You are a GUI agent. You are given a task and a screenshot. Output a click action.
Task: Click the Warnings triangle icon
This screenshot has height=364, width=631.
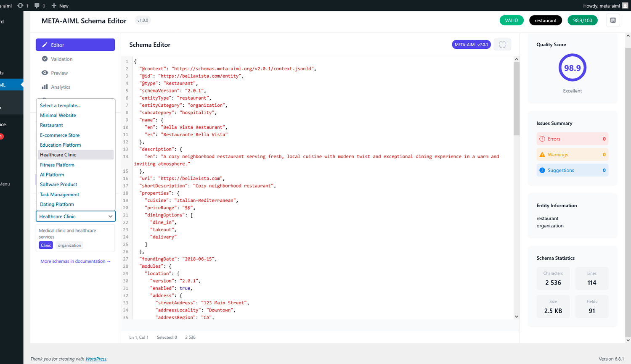tap(542, 155)
